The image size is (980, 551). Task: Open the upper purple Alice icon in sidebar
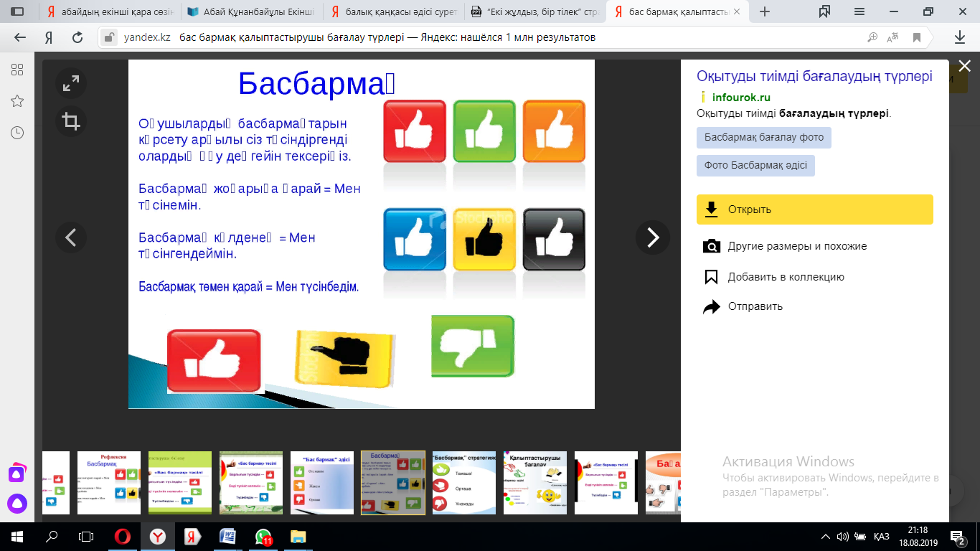pyautogui.click(x=17, y=474)
